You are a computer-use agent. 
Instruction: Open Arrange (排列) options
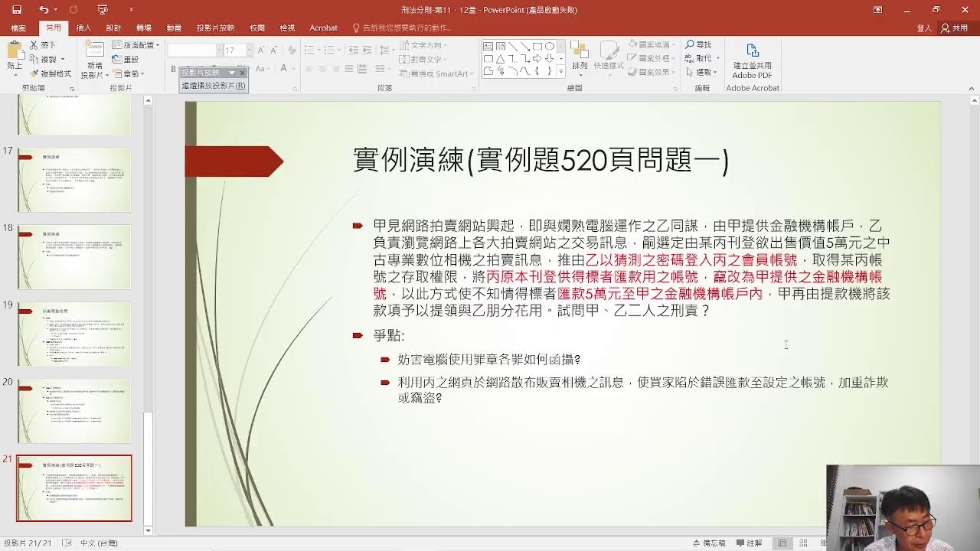click(x=580, y=57)
